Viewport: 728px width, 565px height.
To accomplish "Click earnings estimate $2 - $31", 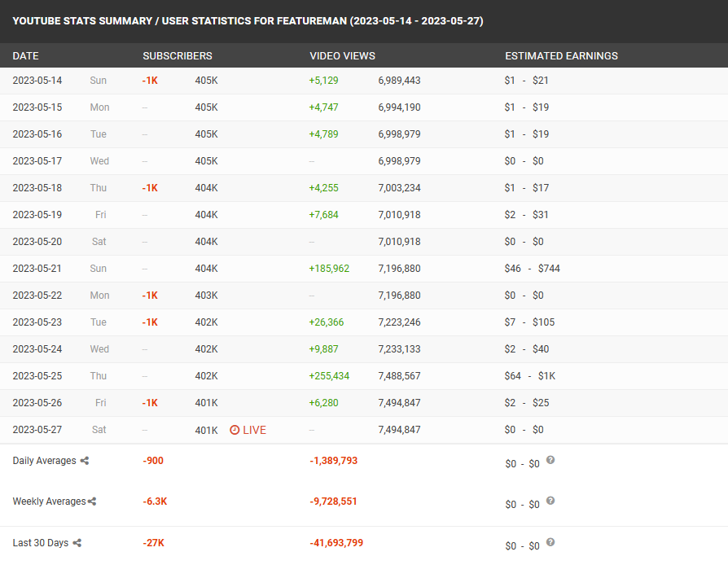I will coord(527,215).
